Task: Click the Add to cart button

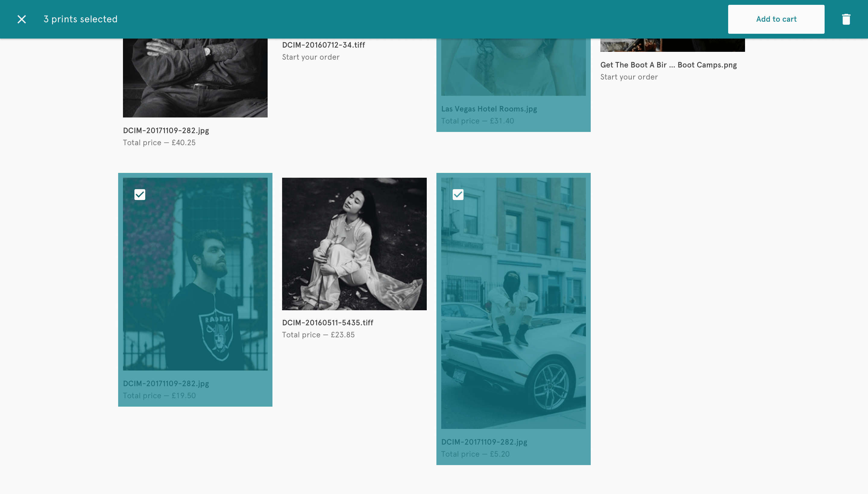Action: pos(776,19)
